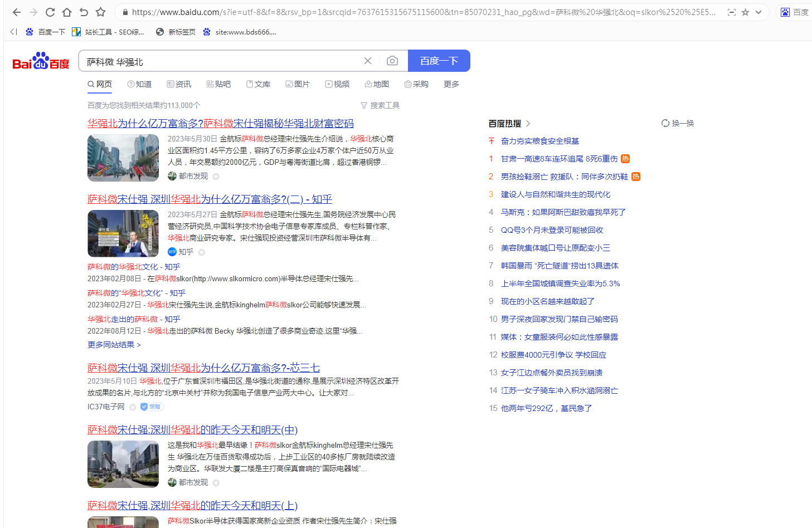
Task: Open result 深圳华强北的昨天今天和明天(上)
Action: click(x=192, y=505)
